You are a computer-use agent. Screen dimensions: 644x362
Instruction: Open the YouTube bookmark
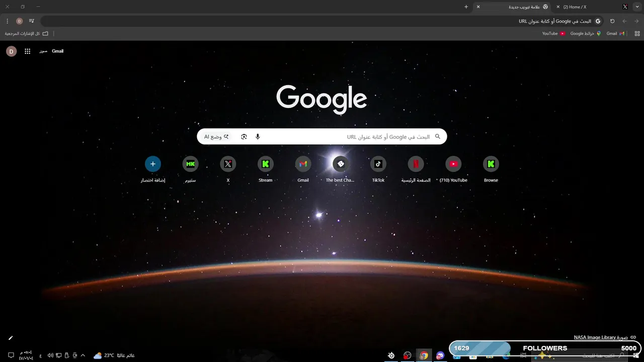point(553,34)
